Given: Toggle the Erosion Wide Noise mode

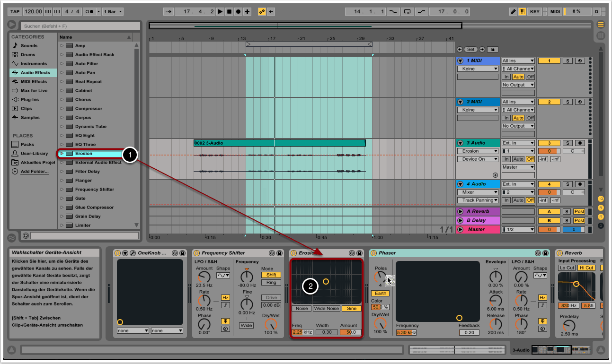Looking at the screenshot, I should click(x=326, y=309).
